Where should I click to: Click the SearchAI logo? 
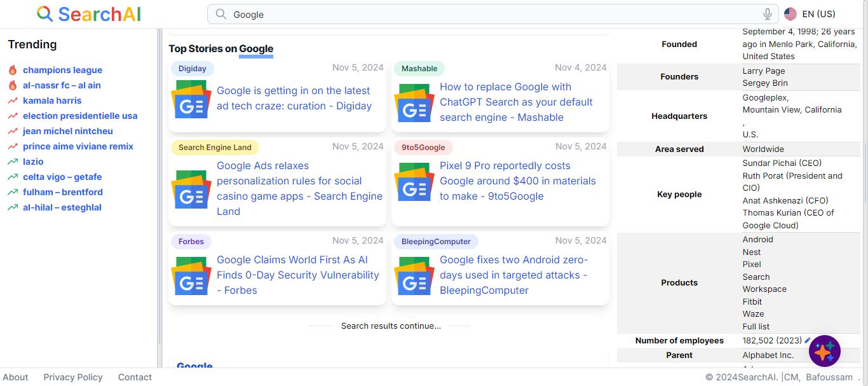[89, 14]
